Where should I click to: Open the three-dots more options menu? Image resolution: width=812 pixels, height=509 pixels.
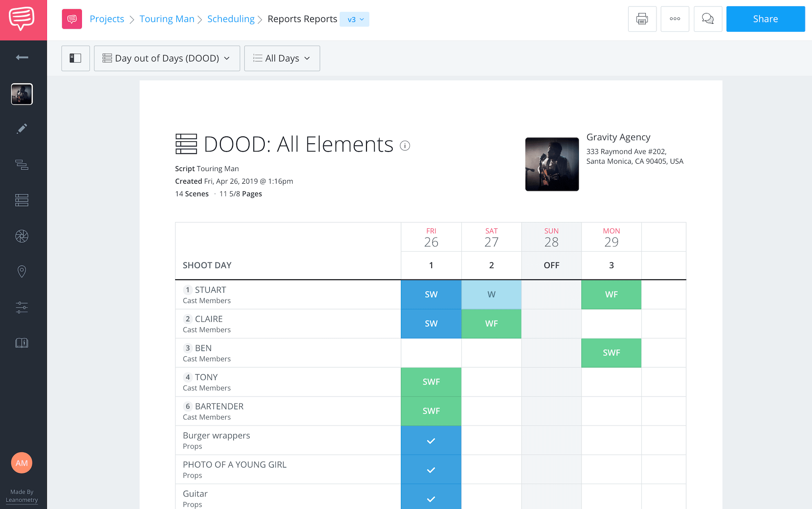[x=675, y=19]
